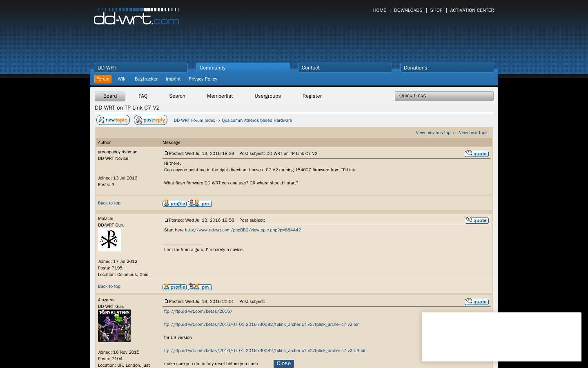
Task: Click 'make sure you do factory reset' text
Action: click(211, 364)
